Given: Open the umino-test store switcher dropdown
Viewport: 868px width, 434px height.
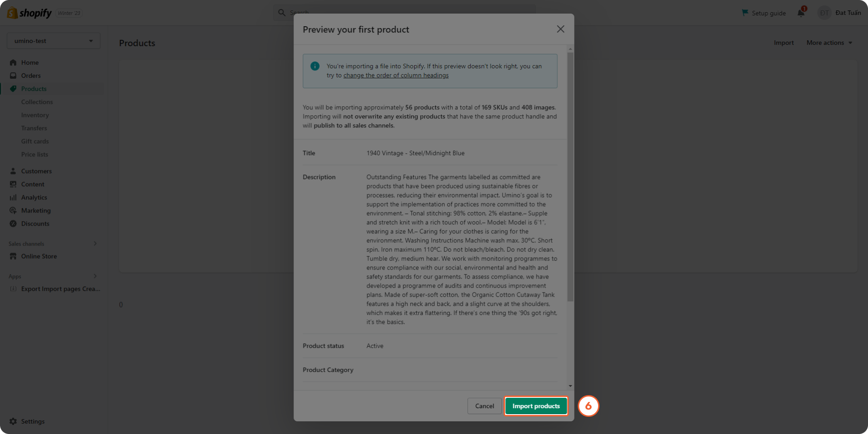Looking at the screenshot, I should 53,41.
